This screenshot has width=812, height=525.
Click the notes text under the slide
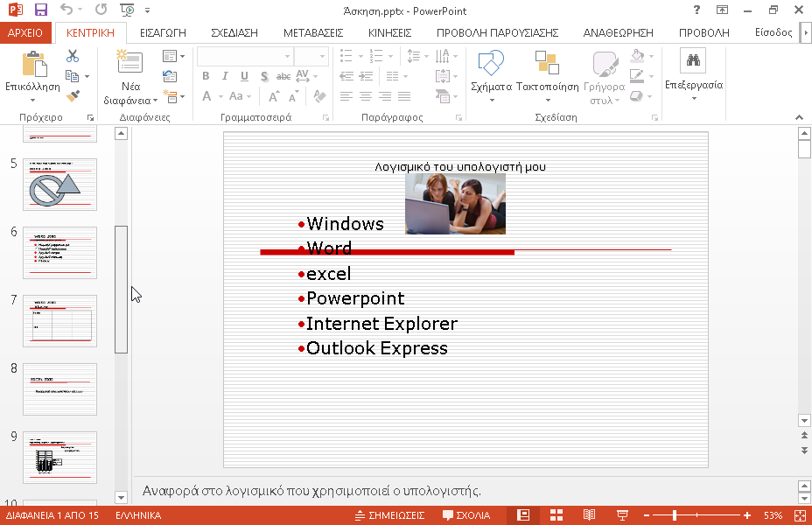click(311, 490)
